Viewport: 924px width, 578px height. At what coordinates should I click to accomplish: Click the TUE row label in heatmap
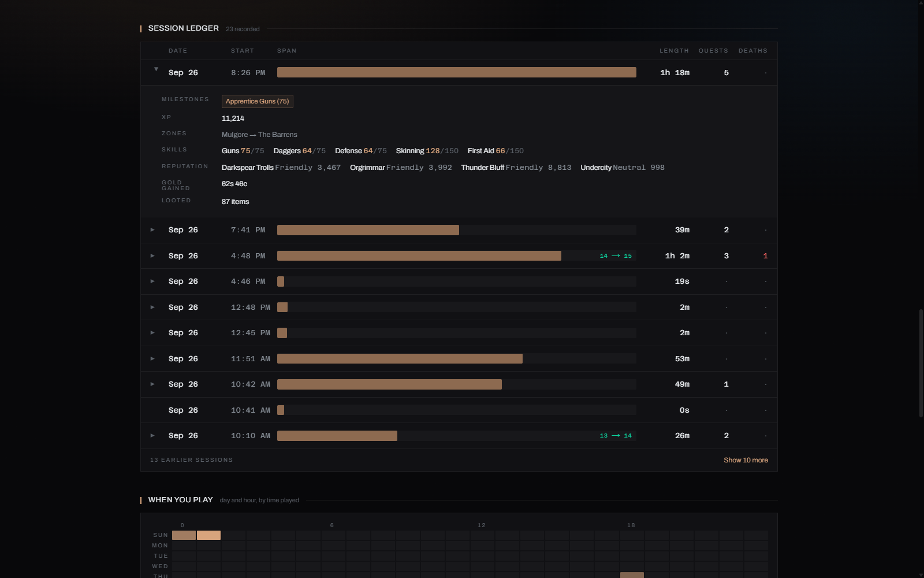[x=161, y=556]
